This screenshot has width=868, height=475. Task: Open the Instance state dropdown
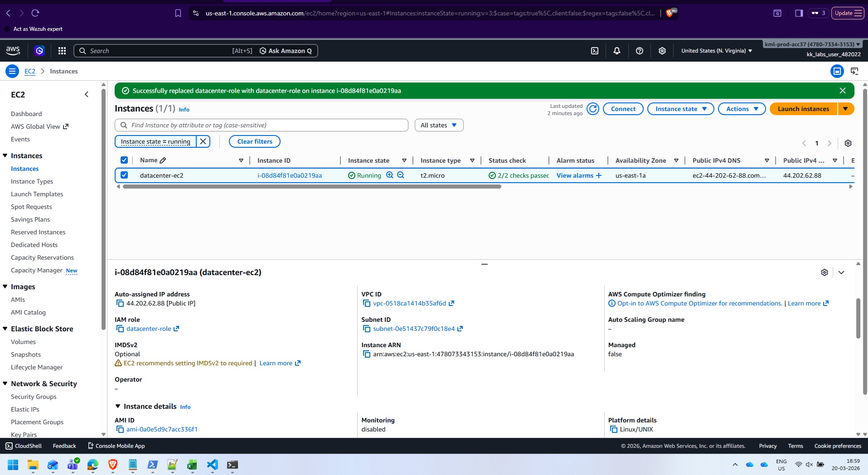coord(681,109)
